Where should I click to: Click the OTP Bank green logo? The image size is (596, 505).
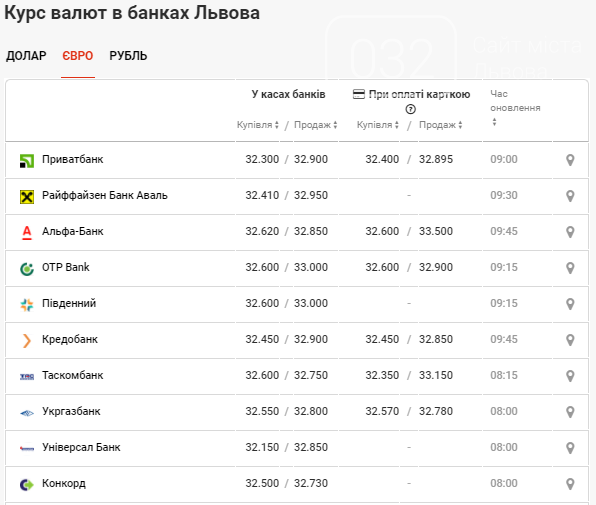27,269
